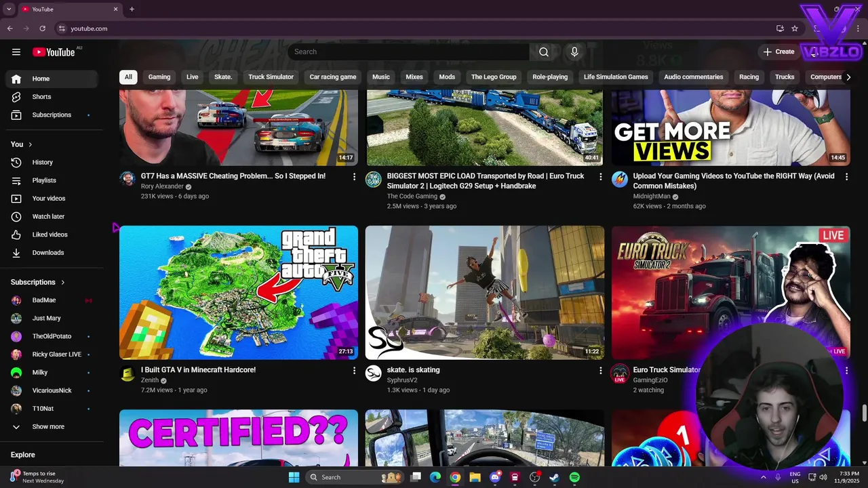The height and width of the screenshot is (488, 868).
Task: Open MidnightMan channel avatar
Action: click(620, 179)
